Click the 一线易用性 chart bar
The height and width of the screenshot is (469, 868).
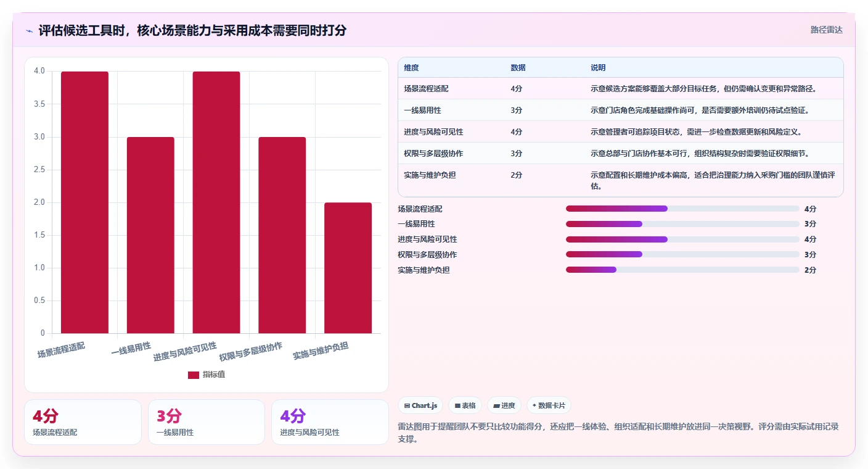pos(150,235)
